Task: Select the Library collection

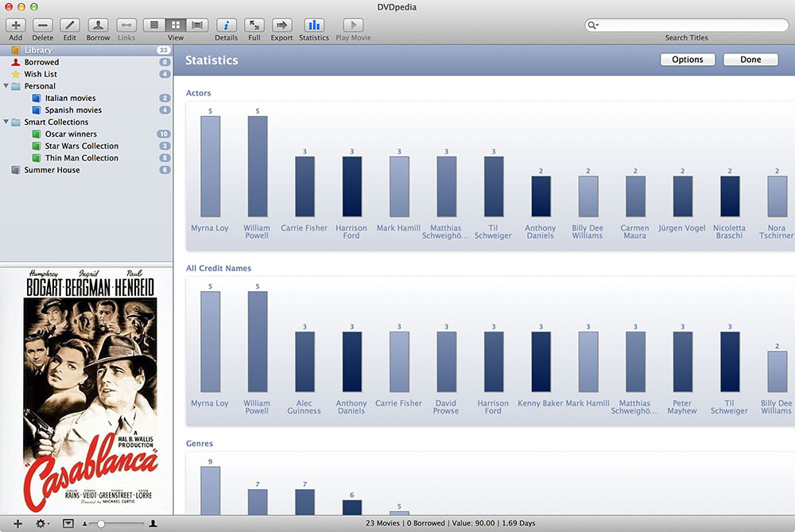Action: click(86, 50)
